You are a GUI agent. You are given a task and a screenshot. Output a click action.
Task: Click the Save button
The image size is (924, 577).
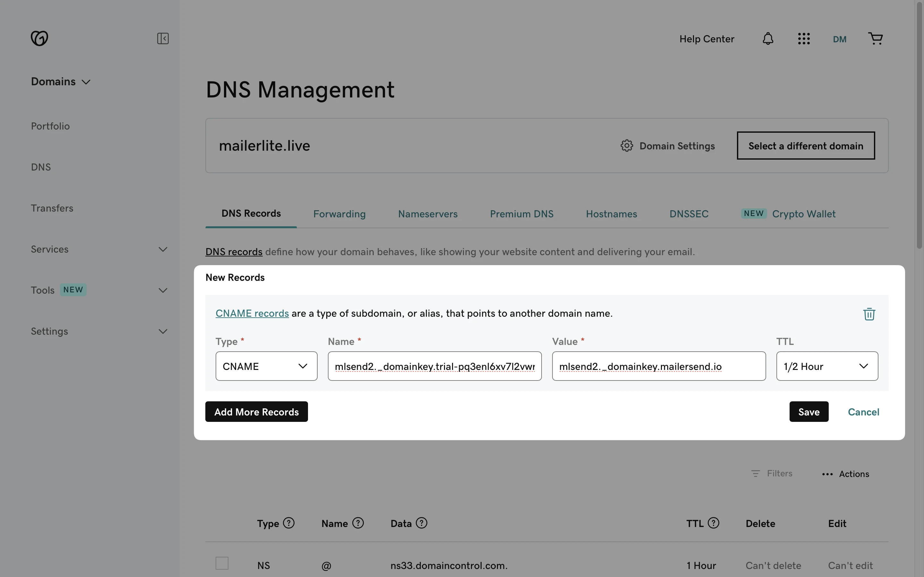click(x=809, y=412)
